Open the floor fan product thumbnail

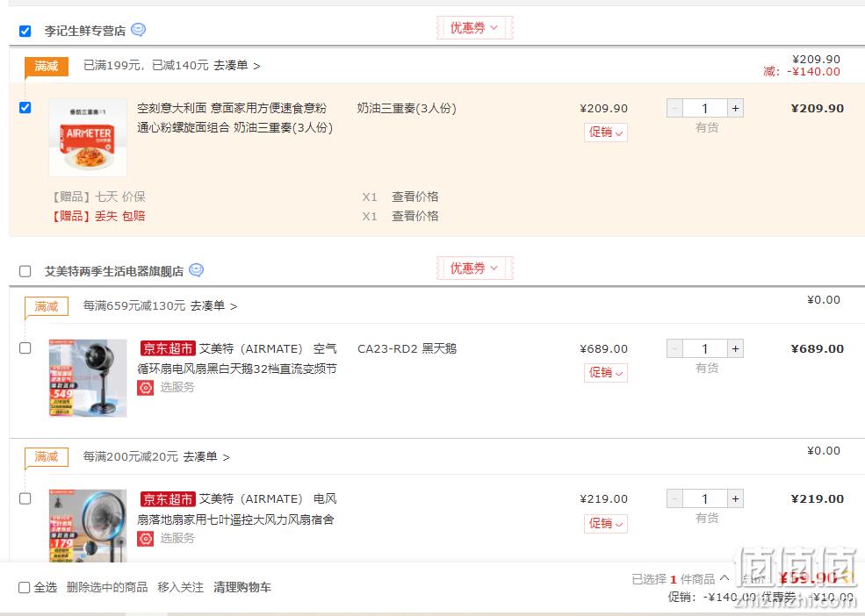click(88, 526)
